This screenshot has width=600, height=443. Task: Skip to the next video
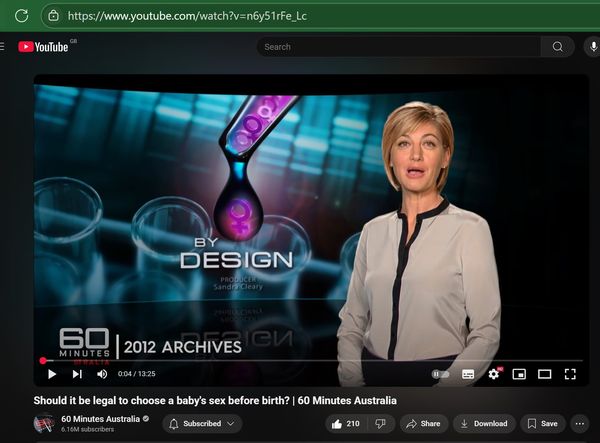coord(77,374)
